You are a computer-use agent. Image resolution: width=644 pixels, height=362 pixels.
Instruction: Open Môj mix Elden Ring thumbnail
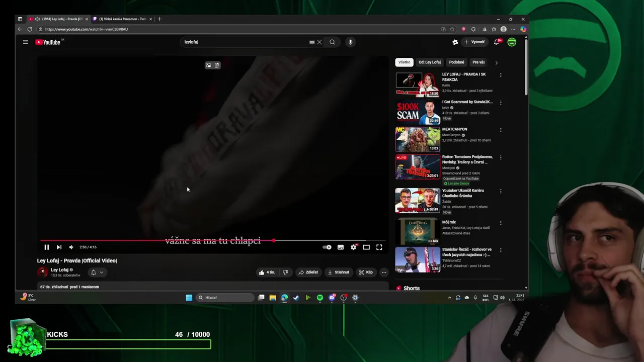click(418, 232)
